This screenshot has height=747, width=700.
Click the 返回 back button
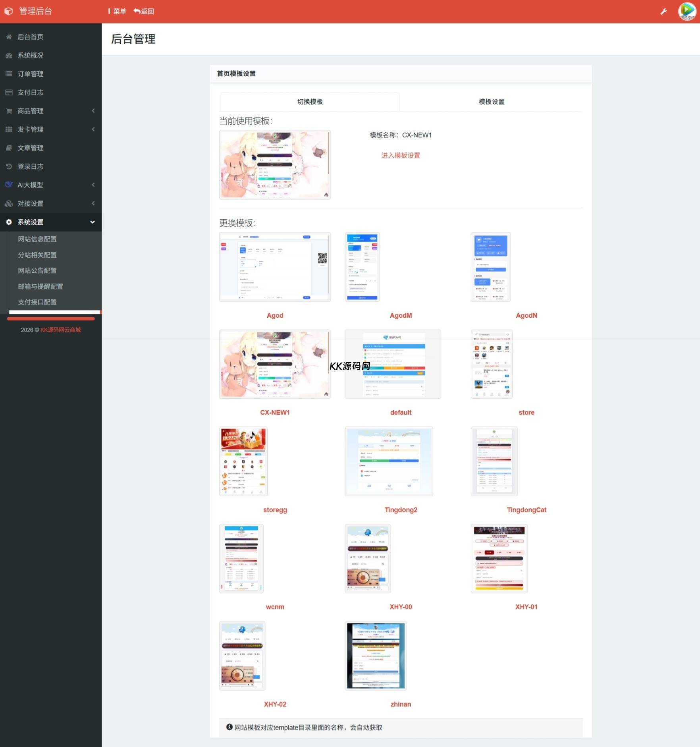click(x=144, y=12)
